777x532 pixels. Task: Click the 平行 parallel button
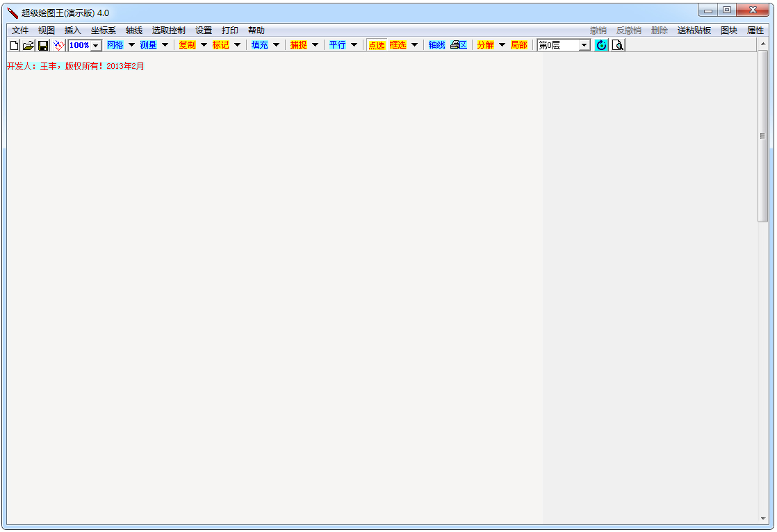[x=338, y=45]
